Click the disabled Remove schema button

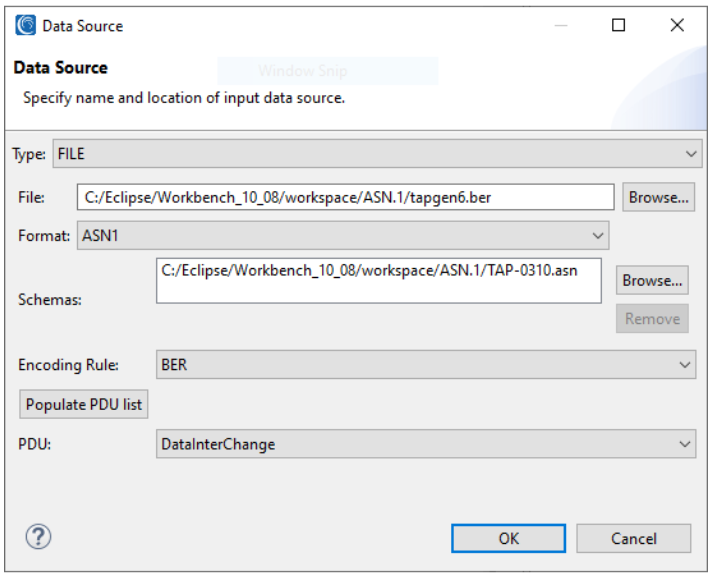click(x=652, y=319)
